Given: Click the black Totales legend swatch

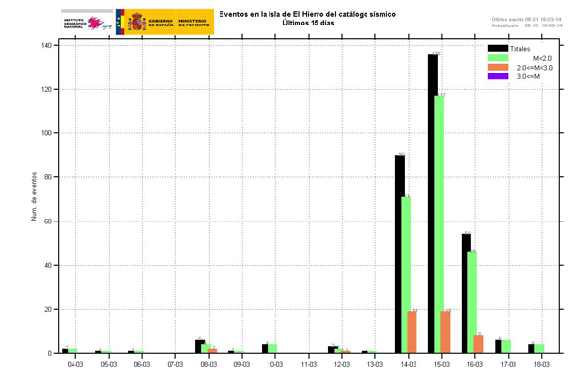Looking at the screenshot, I should pyautogui.click(x=497, y=47).
